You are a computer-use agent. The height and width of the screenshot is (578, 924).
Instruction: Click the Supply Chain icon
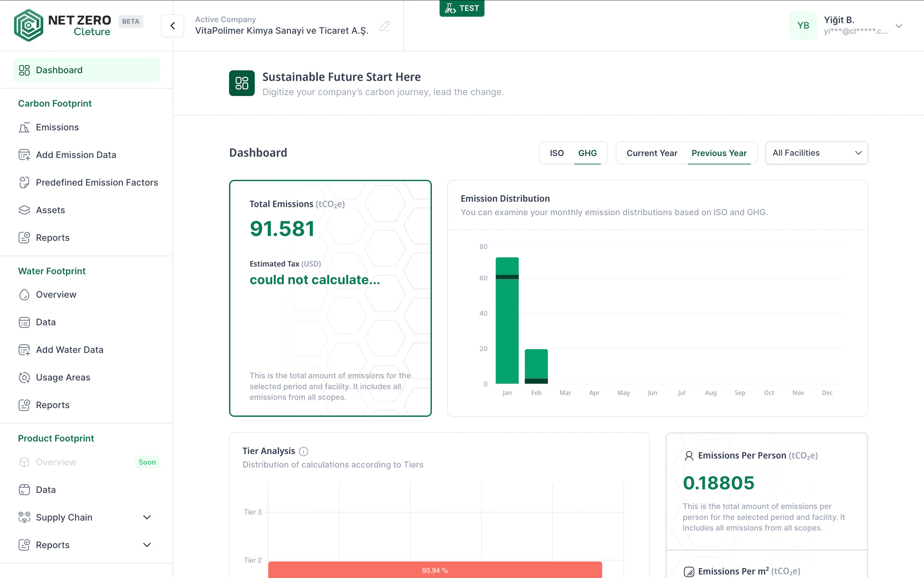24,517
